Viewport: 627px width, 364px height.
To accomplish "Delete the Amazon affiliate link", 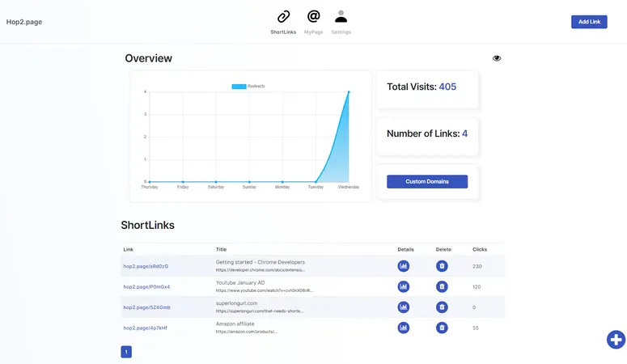I will tap(442, 328).
